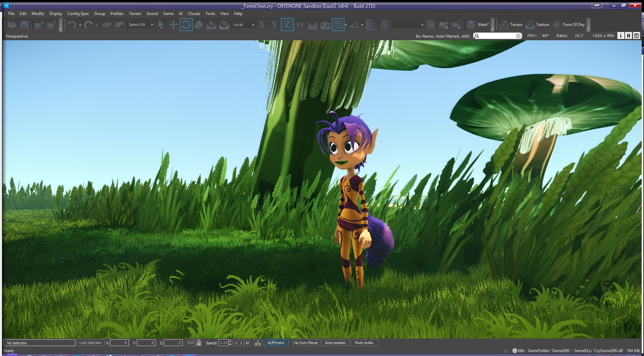Open the grid snap size dropdown arrow
Image resolution: width=644 pixels, height=356 pixels.
point(346,25)
